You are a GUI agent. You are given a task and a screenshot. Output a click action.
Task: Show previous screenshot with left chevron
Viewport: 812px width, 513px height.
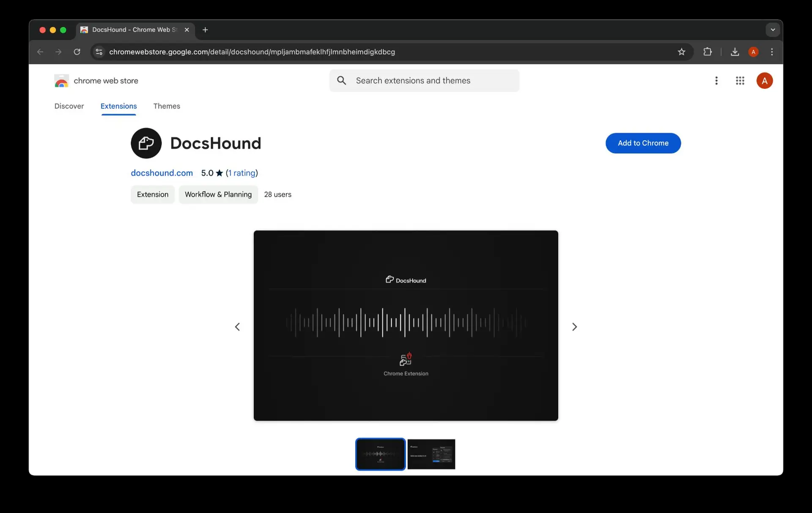(x=237, y=326)
